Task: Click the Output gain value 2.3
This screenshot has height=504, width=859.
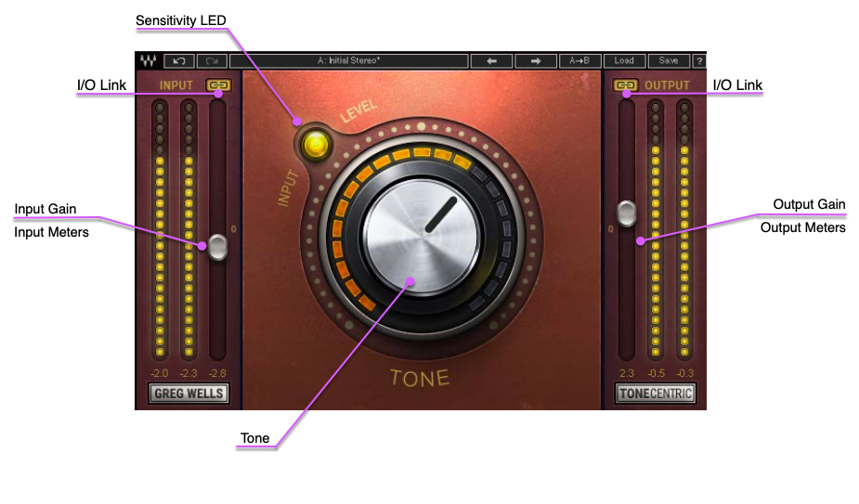Action: (x=627, y=373)
